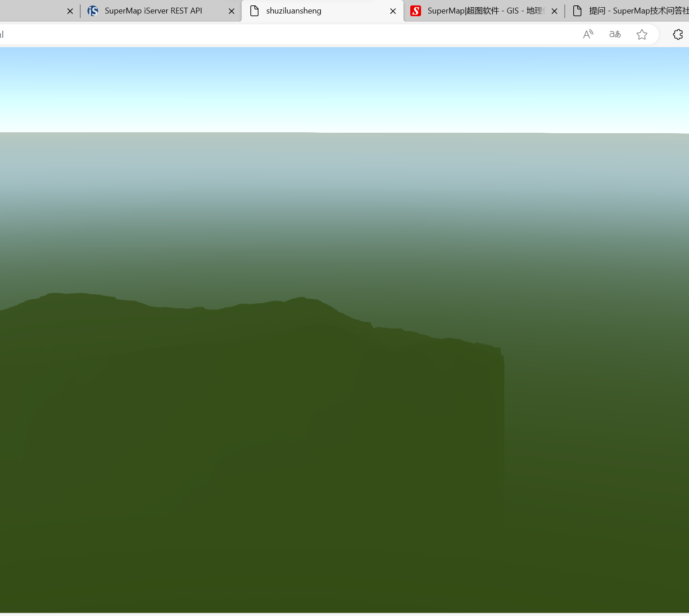Close the SuperMap|超图软件 tab
This screenshot has height=616, width=689.
(554, 11)
